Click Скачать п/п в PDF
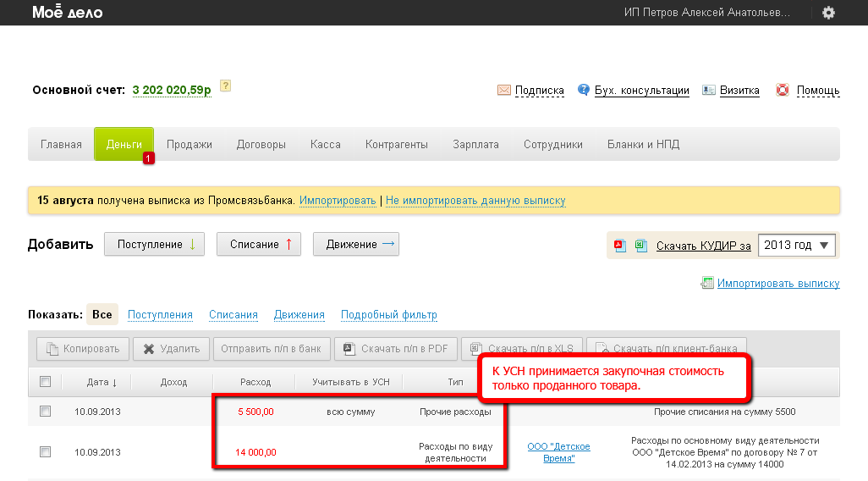 click(396, 349)
